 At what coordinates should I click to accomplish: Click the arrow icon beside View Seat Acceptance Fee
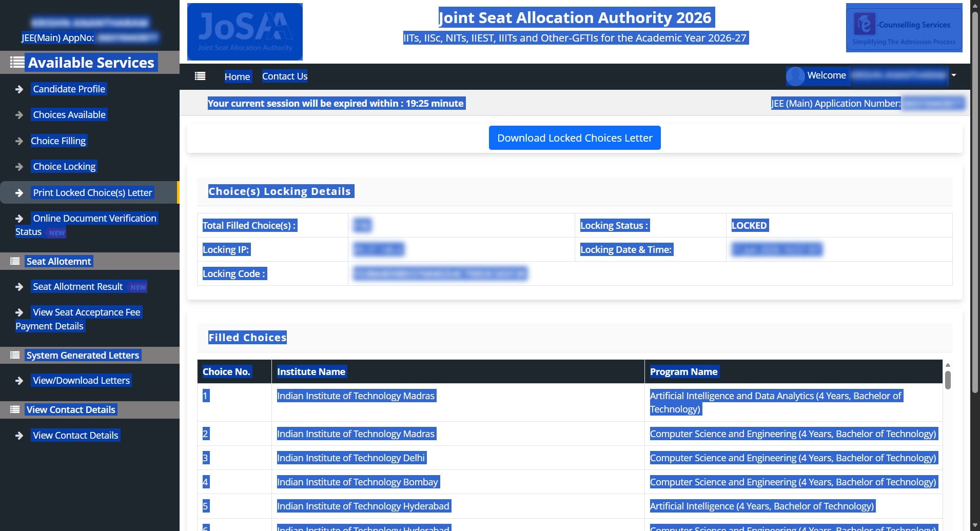click(19, 312)
